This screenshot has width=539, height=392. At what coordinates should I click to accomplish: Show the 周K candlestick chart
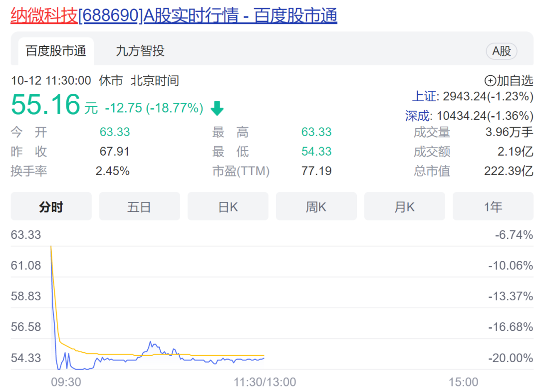[x=316, y=206]
